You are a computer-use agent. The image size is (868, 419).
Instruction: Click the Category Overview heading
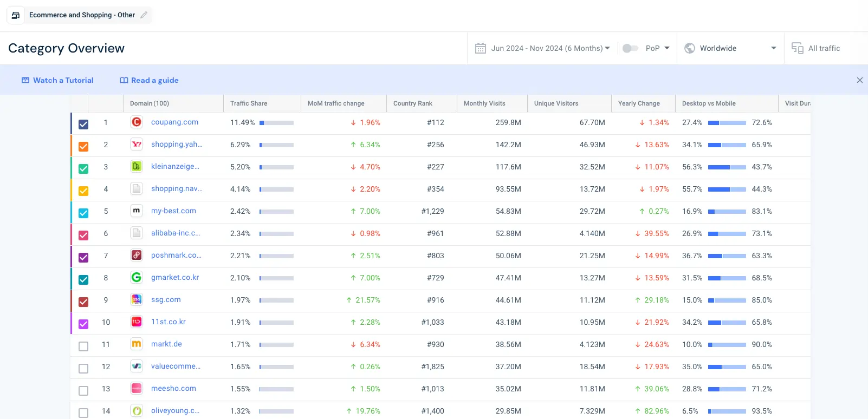pyautogui.click(x=67, y=48)
